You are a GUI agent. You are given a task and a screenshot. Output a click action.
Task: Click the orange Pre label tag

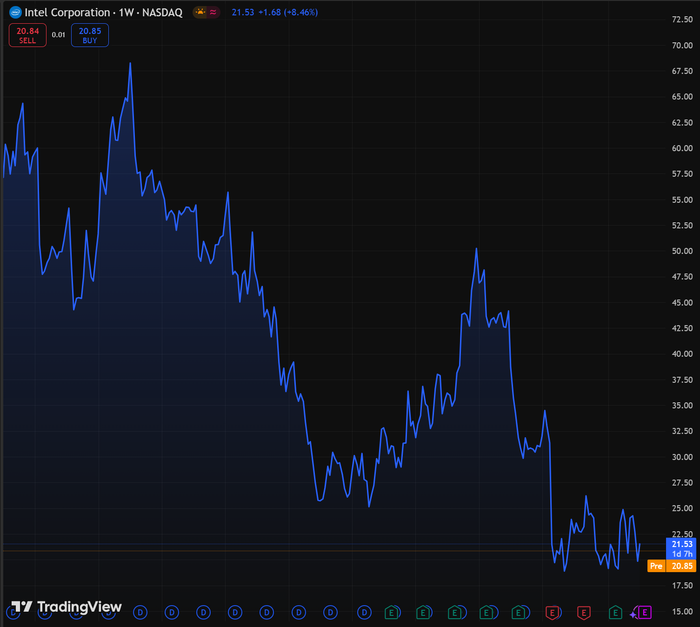tap(656, 566)
